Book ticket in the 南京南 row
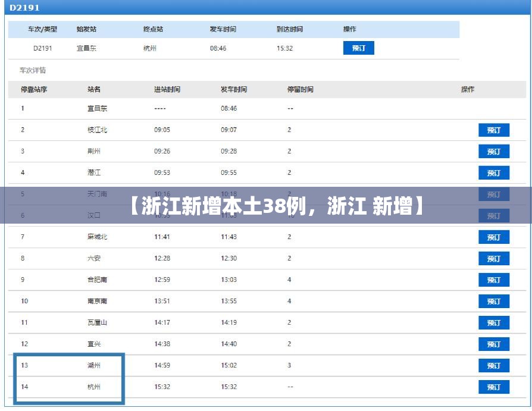The width and height of the screenshot is (532, 411). tap(494, 302)
